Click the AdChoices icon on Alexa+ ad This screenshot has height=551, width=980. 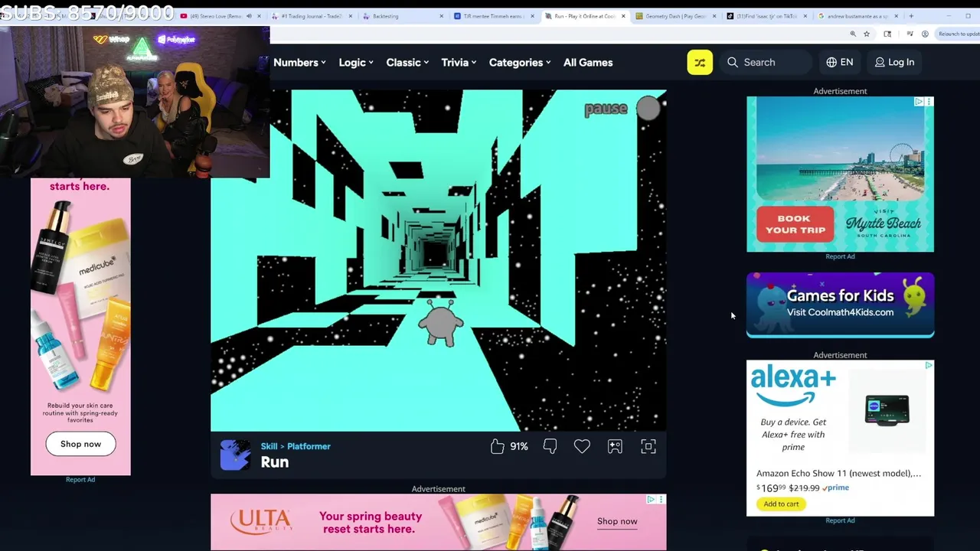coord(929,365)
